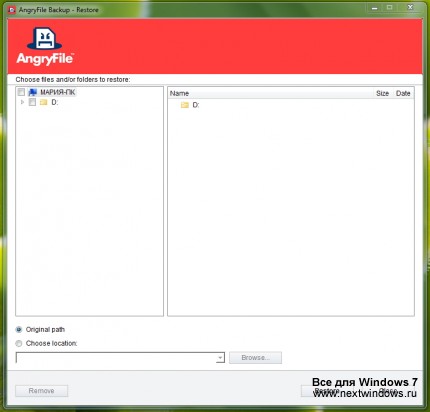The width and height of the screenshot is (430, 412).
Task: Tick the D: drive checkbox in tree
Action: point(32,102)
